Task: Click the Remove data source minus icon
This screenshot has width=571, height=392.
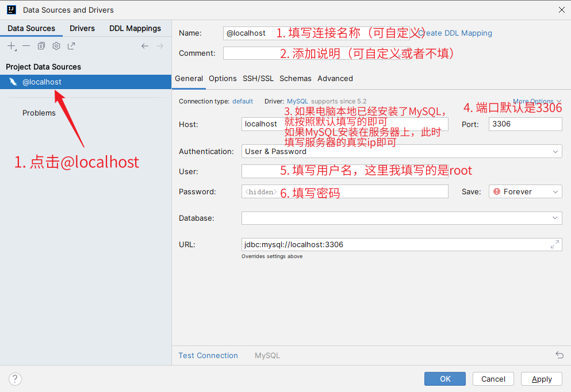Action: tap(26, 46)
